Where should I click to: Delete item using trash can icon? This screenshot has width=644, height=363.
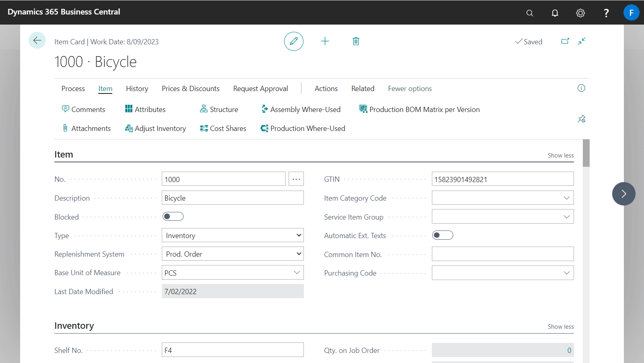click(x=356, y=41)
